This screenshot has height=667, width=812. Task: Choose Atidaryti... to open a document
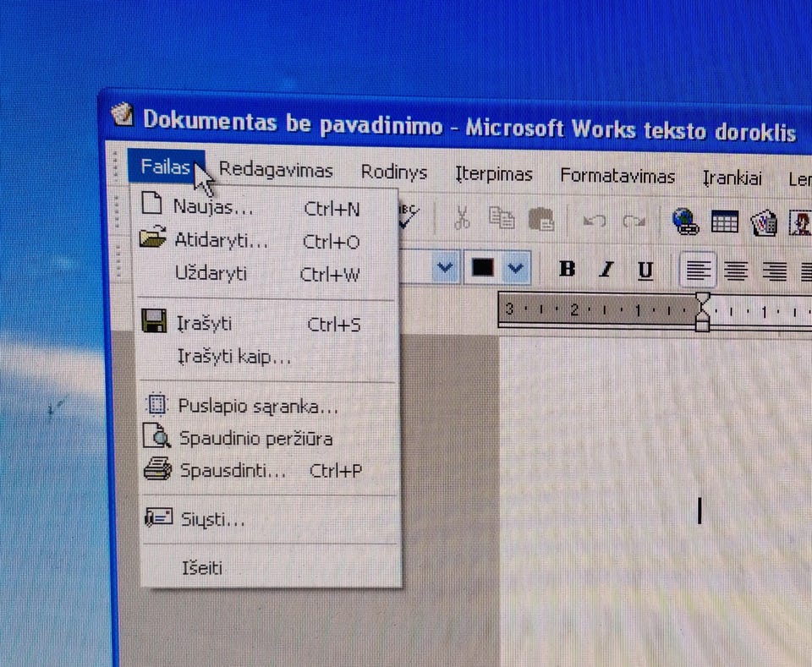point(268,241)
